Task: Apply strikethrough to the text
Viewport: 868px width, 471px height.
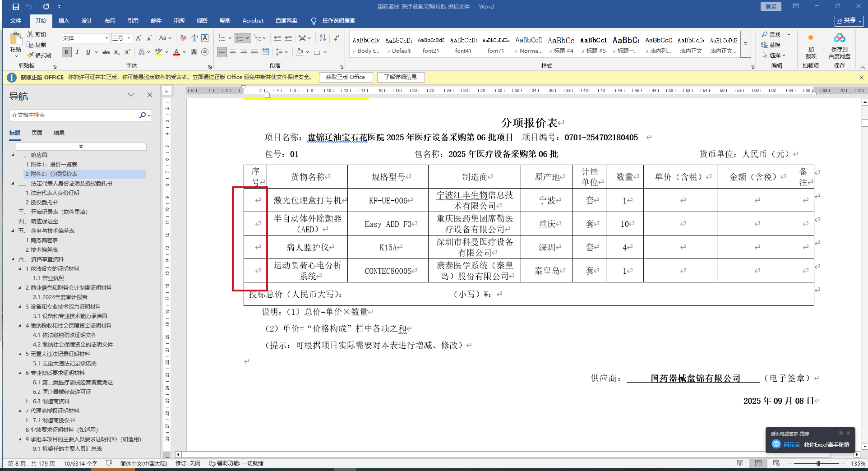Action: click(x=106, y=52)
